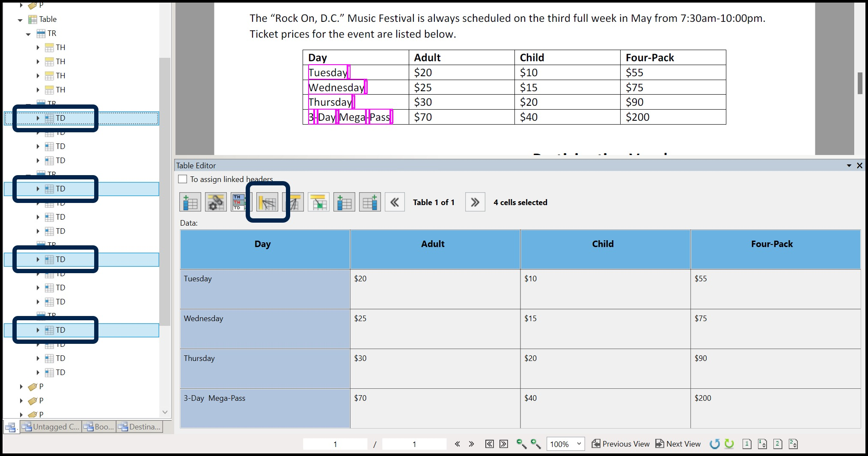Screen dimensions: 868x456
Task: Select the Thursday cell in editor grid
Action: [x=265, y=369]
